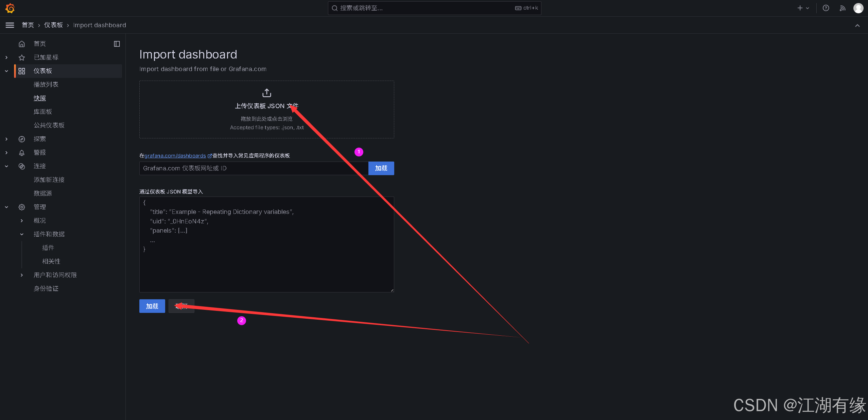
Task: Open 添加新连接 in the sidebar
Action: [x=49, y=180]
